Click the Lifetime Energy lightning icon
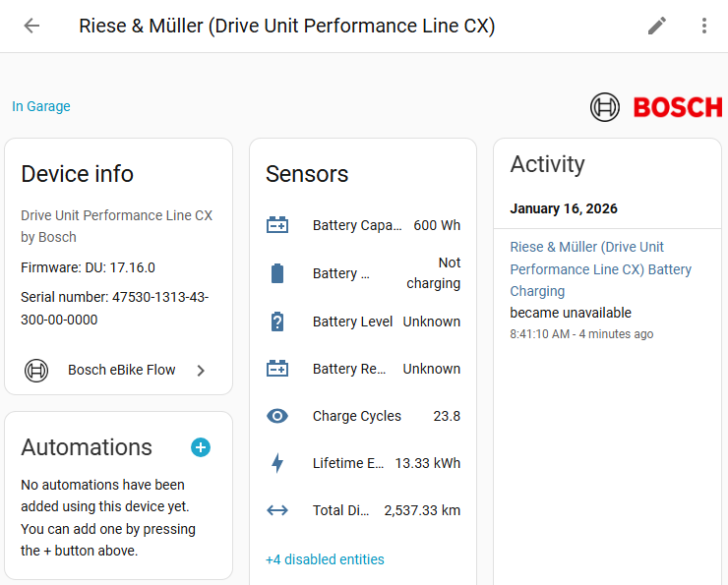 pos(277,463)
